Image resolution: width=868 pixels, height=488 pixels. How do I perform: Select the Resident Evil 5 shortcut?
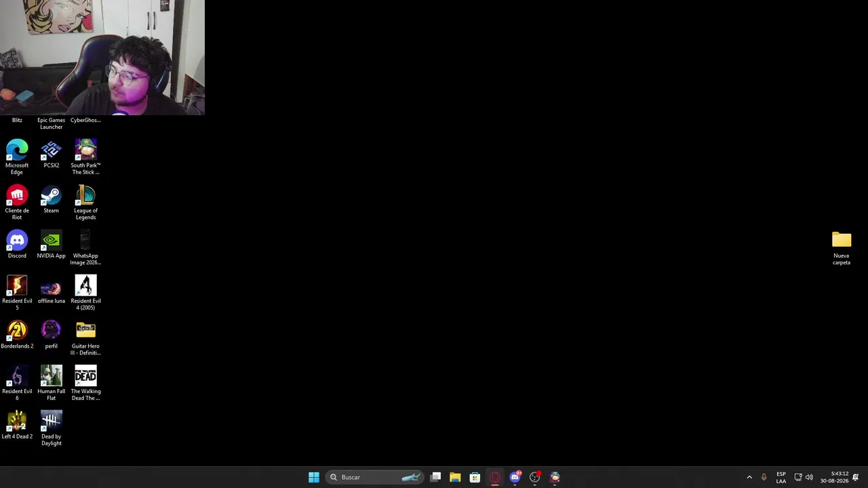[17, 292]
